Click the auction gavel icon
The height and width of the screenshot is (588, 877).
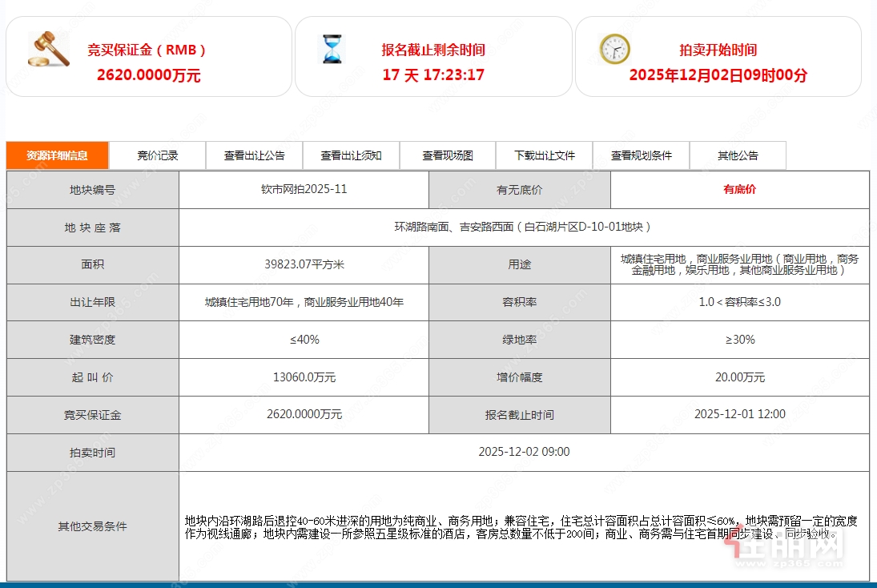(x=48, y=50)
